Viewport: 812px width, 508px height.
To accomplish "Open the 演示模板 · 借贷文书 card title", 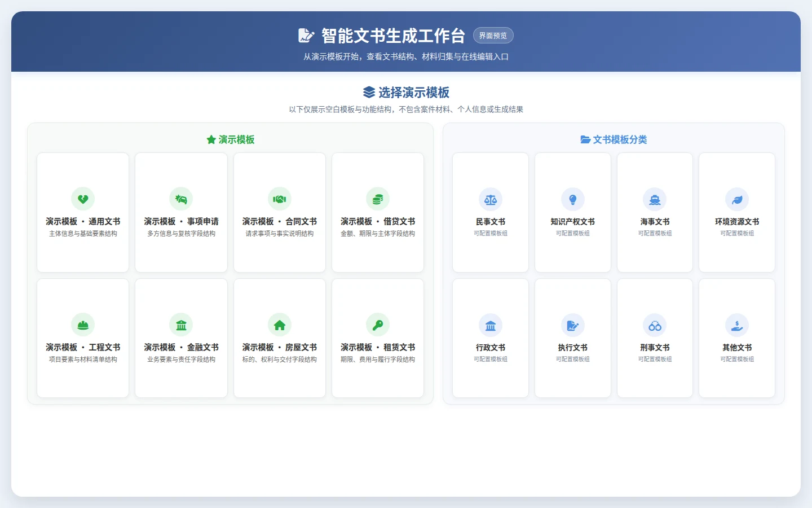I will 378,221.
